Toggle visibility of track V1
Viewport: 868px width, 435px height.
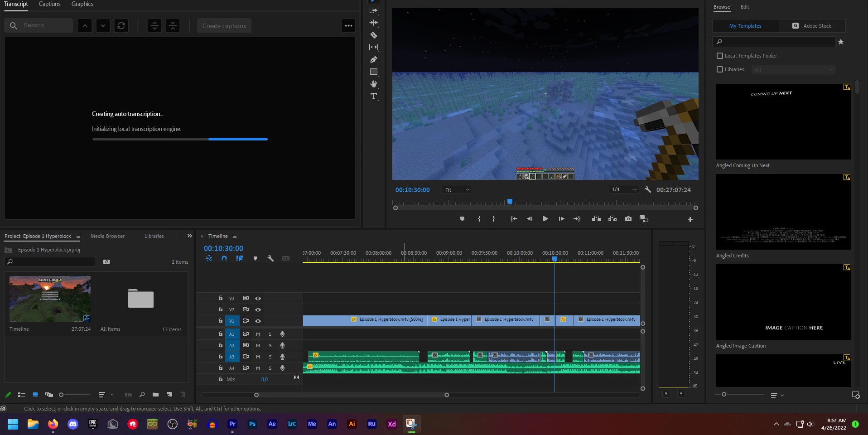[258, 321]
